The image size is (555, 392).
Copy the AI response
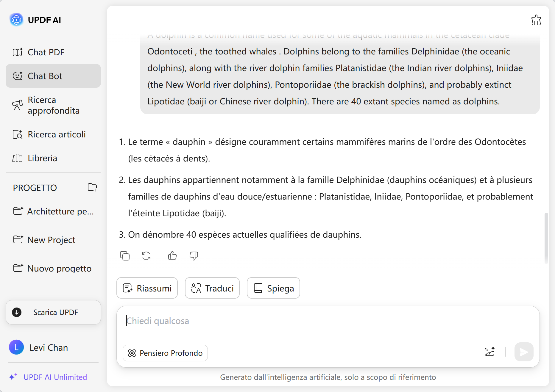(x=124, y=256)
